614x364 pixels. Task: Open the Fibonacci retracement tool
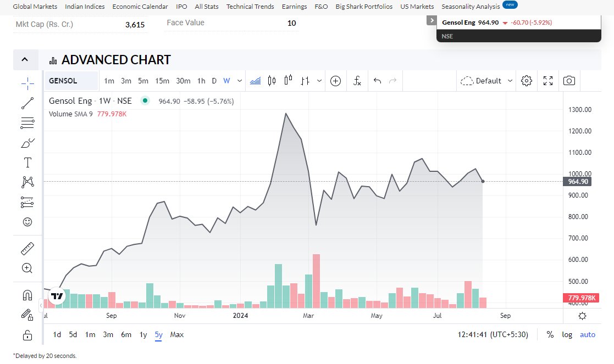27,123
